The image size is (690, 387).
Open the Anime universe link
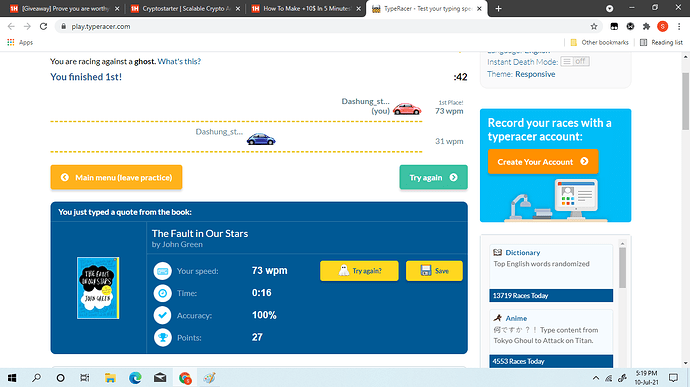516,318
